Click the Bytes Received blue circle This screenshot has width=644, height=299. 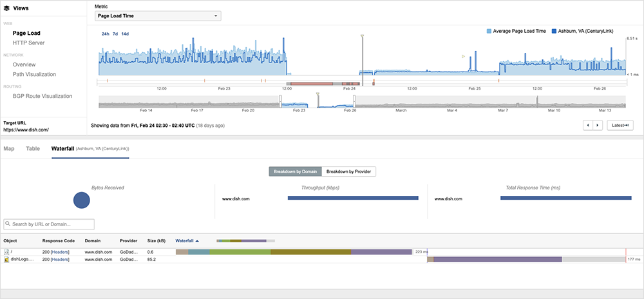tap(81, 200)
